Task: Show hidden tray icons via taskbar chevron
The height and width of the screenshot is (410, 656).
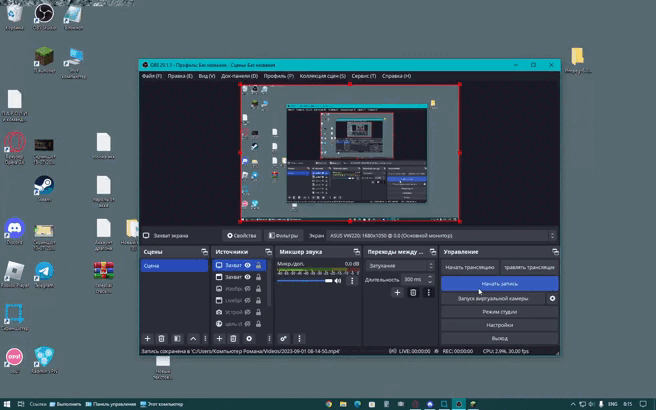Action: [x=573, y=404]
